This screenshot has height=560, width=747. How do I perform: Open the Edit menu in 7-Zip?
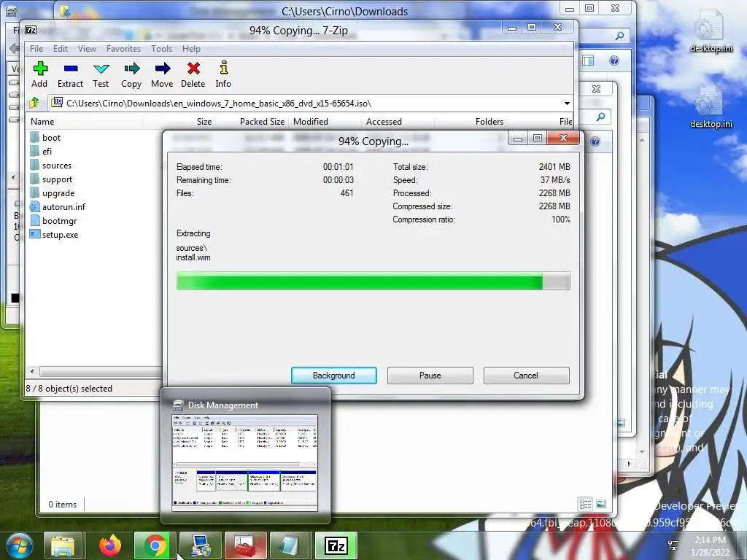pyautogui.click(x=60, y=49)
